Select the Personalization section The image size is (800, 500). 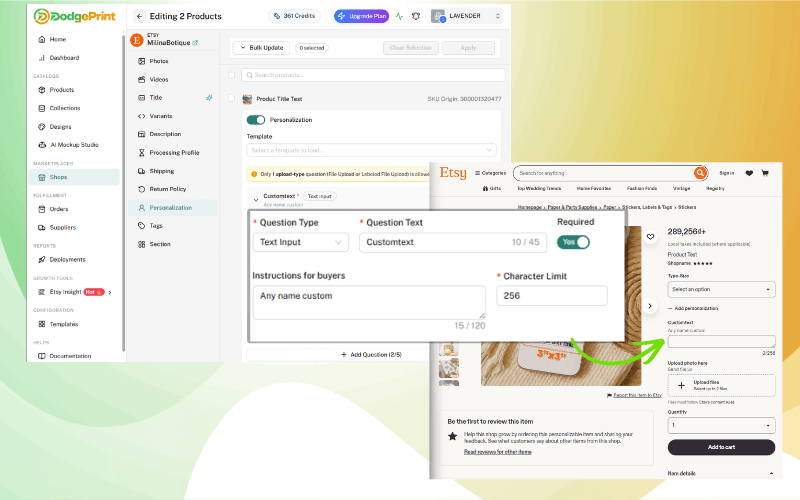pyautogui.click(x=173, y=208)
